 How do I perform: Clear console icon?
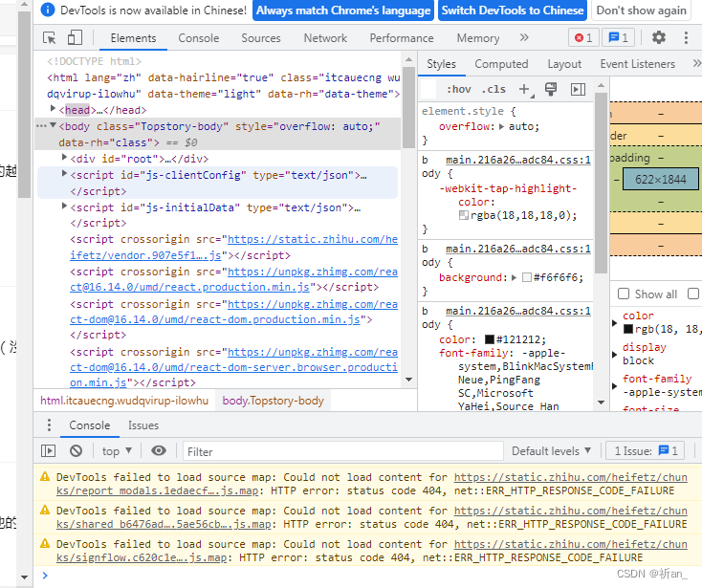tap(77, 450)
